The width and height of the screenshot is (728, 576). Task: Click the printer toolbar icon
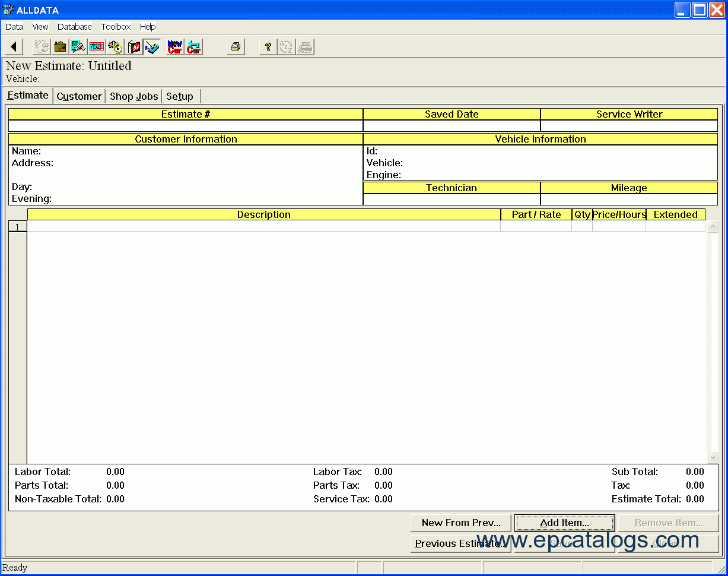pyautogui.click(x=236, y=47)
